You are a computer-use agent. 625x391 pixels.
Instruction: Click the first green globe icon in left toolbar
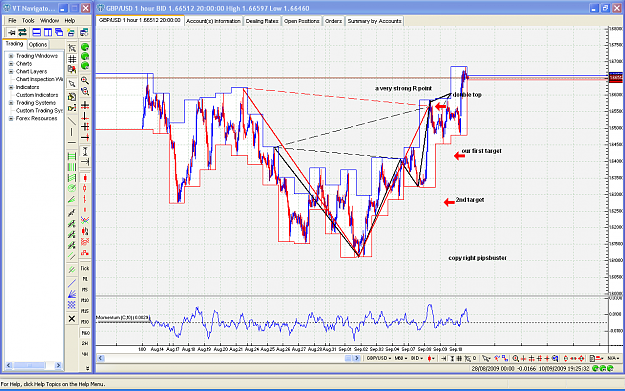85,47
